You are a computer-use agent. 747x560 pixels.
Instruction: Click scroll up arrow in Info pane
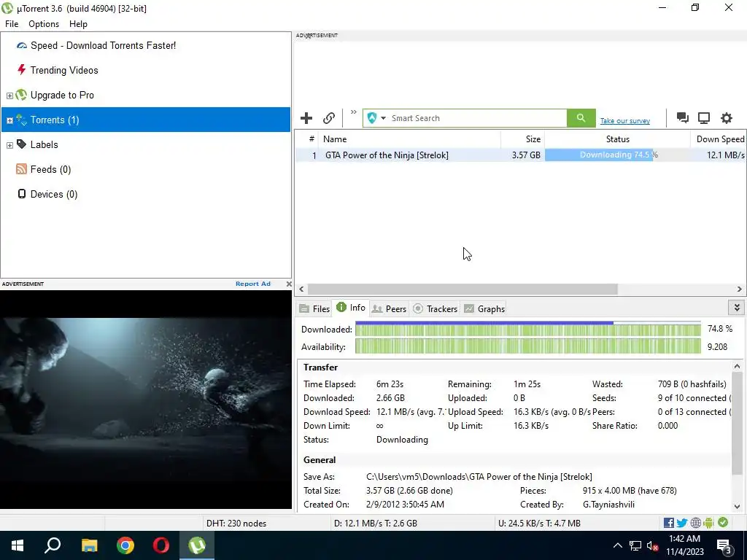(x=737, y=366)
